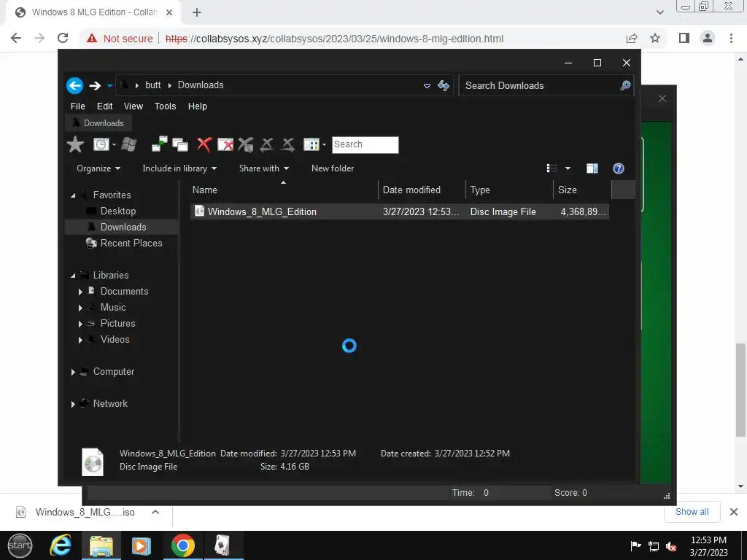Image resolution: width=747 pixels, height=560 pixels.
Task: Open the View menu in Explorer
Action: click(133, 106)
